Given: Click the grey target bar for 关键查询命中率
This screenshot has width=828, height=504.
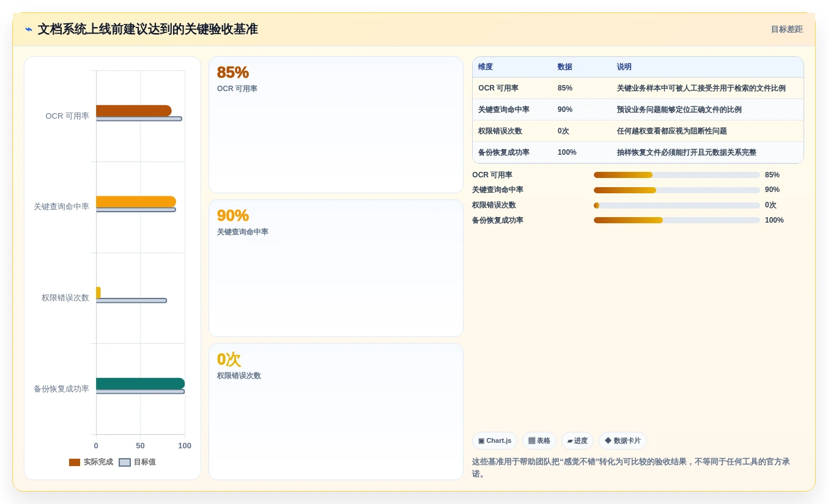Looking at the screenshot, I should [136, 210].
